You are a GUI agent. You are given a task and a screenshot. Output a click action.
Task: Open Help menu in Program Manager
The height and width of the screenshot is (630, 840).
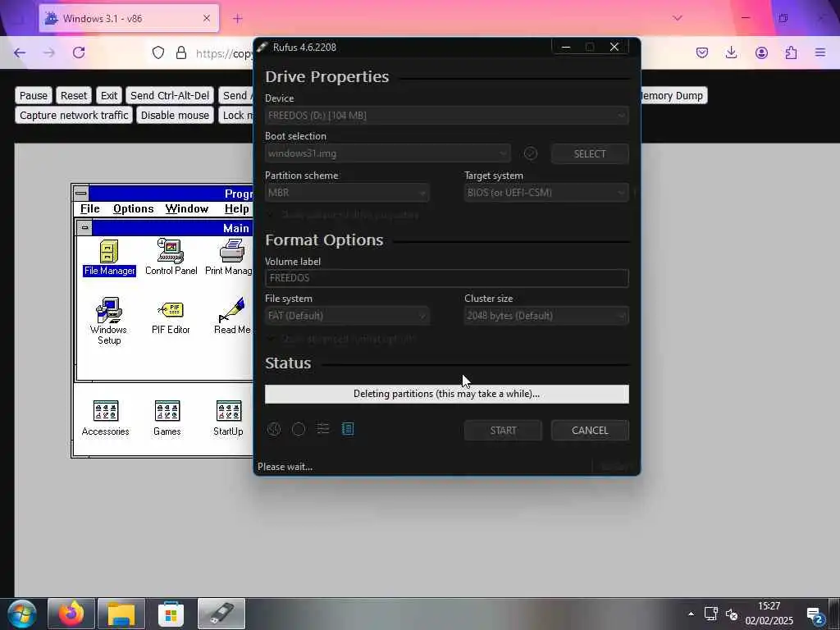pos(237,209)
